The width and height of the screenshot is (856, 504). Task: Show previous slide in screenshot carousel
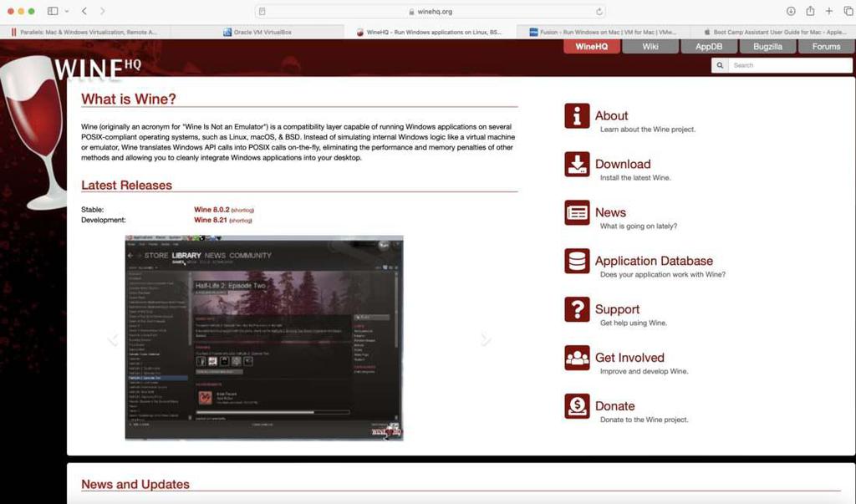pyautogui.click(x=113, y=339)
